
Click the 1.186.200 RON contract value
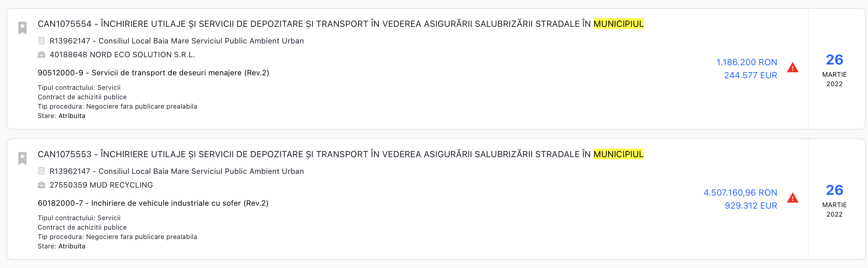(x=747, y=62)
